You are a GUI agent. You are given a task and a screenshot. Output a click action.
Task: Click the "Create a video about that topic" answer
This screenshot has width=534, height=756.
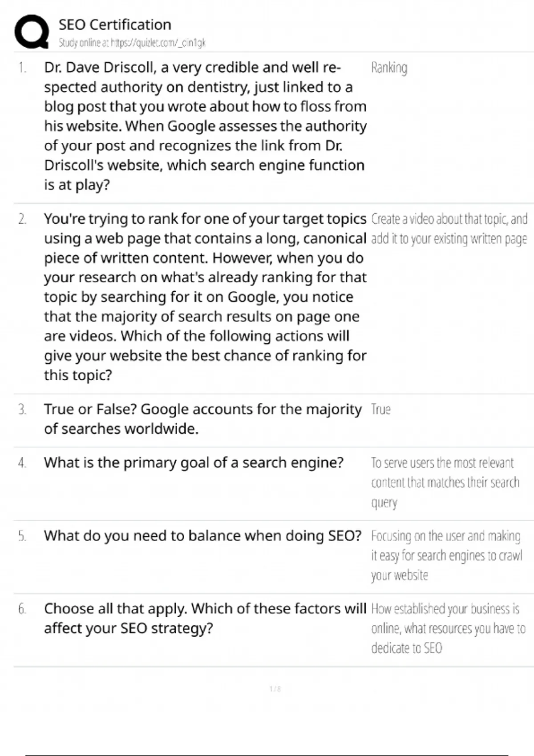click(449, 229)
